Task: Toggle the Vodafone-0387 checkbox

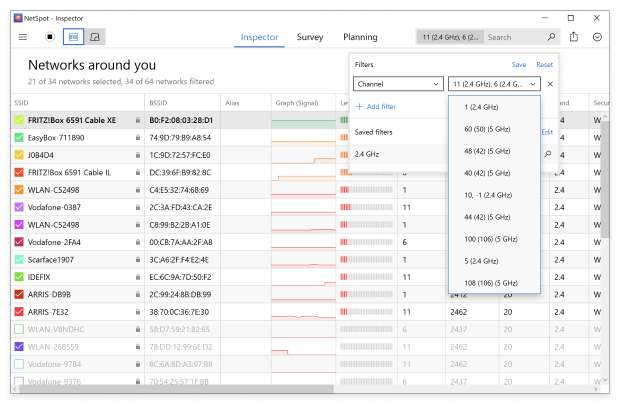Action: pyautogui.click(x=19, y=207)
